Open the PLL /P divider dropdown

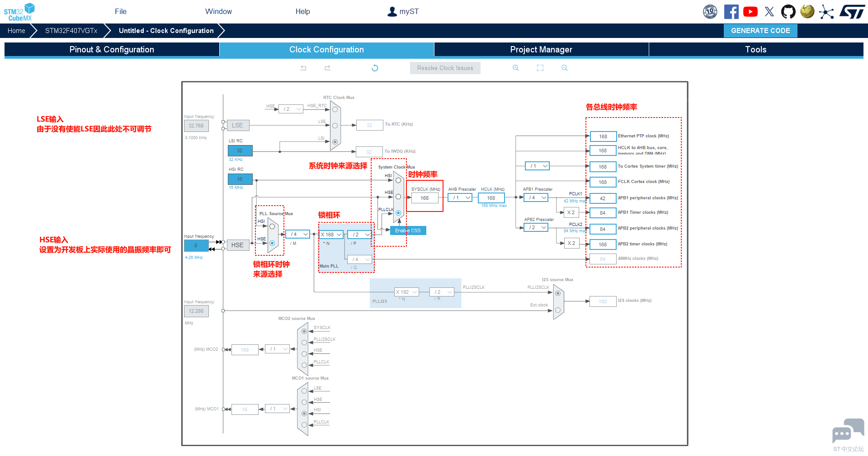click(x=359, y=235)
